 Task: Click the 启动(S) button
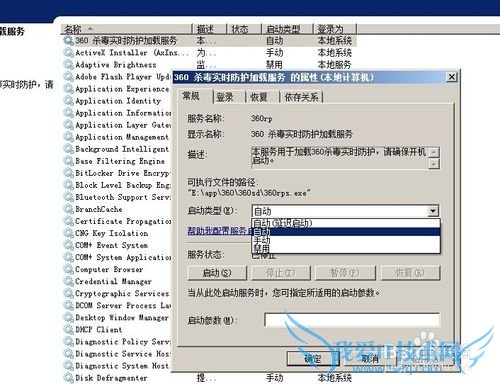pyautogui.click(x=217, y=273)
